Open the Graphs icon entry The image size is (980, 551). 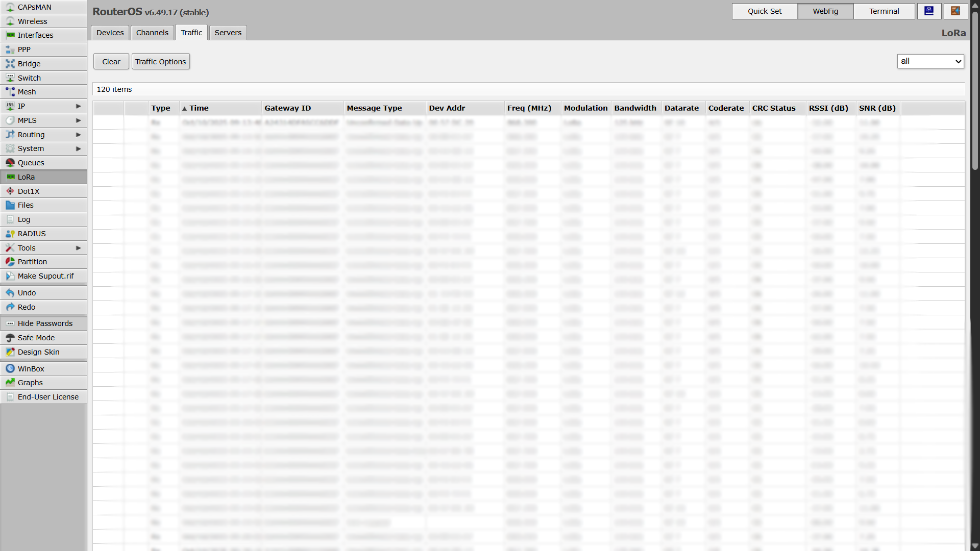(x=10, y=383)
